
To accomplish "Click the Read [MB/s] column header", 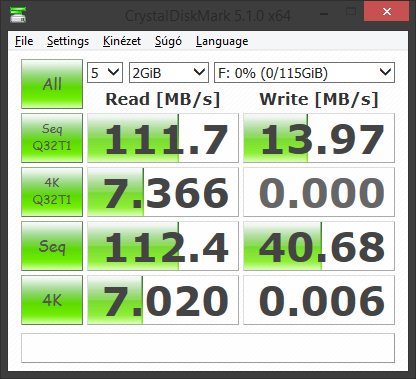I will pos(163,99).
